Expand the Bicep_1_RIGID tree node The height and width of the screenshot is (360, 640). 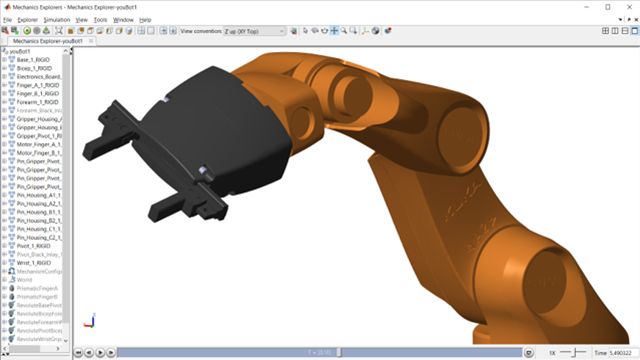4,68
